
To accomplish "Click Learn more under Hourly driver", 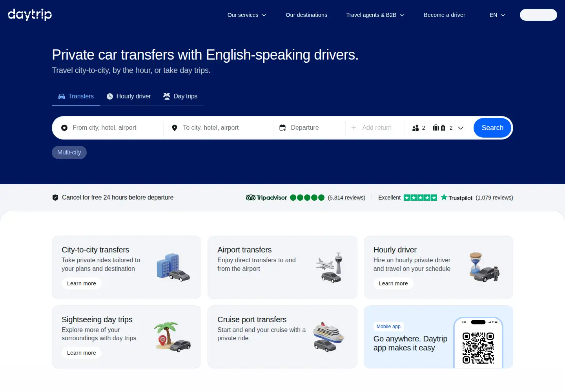I will click(x=393, y=283).
